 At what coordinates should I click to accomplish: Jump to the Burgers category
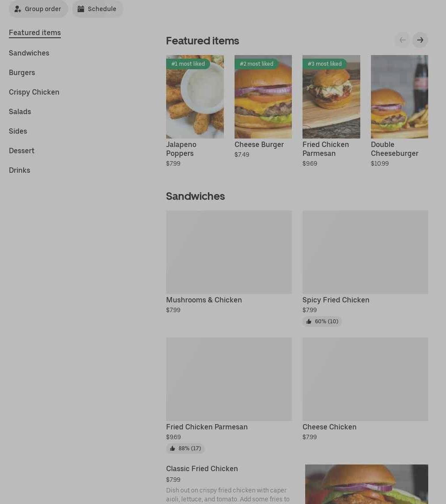[22, 73]
